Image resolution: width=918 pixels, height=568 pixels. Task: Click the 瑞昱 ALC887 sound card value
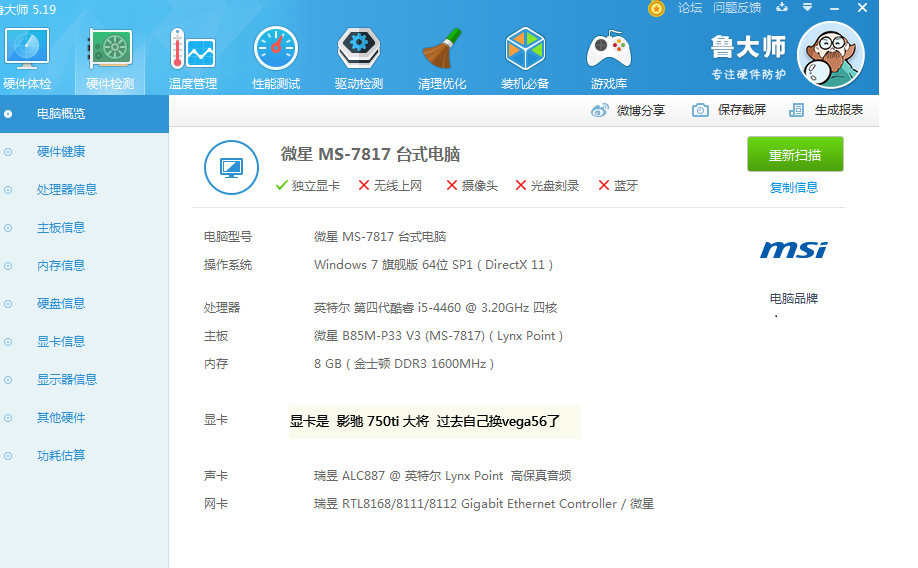click(443, 475)
